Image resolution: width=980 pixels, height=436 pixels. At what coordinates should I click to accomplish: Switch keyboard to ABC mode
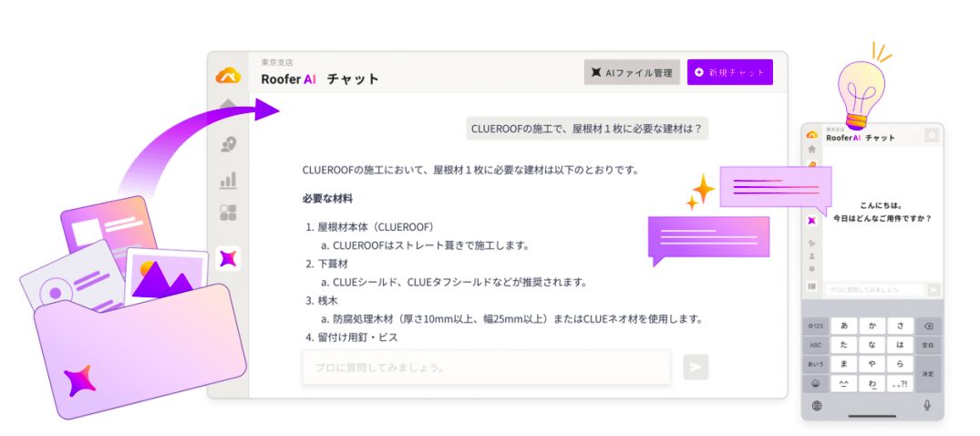pyautogui.click(x=815, y=345)
